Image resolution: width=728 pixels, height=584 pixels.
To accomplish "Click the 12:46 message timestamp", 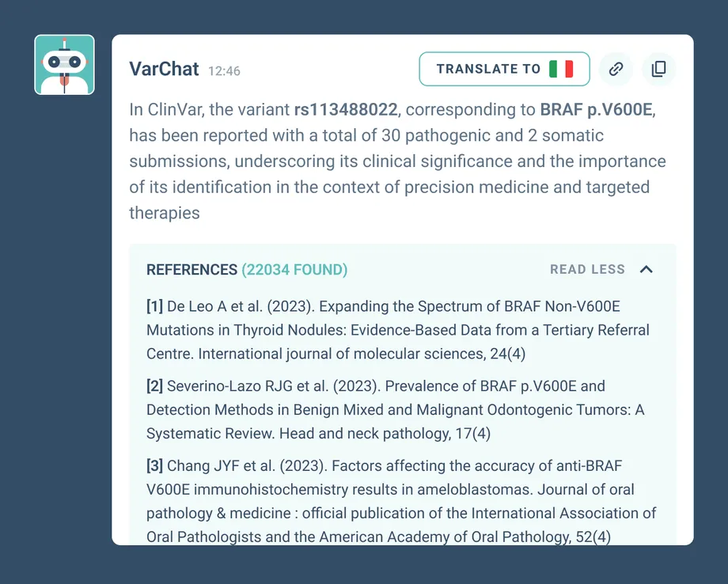I will (x=224, y=71).
